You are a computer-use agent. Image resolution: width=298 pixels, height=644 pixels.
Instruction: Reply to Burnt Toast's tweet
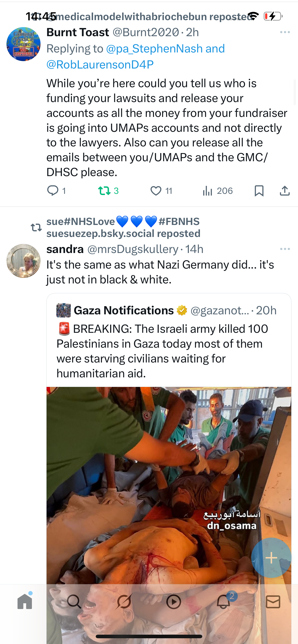[x=53, y=191]
